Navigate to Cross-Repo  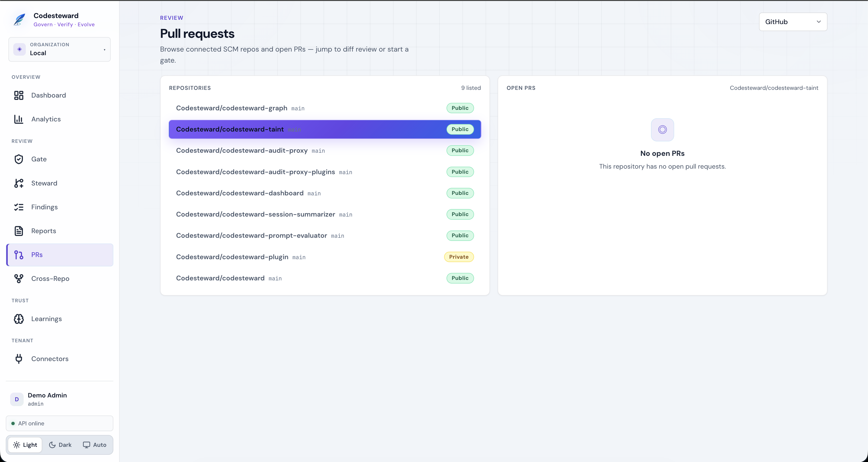pyautogui.click(x=60, y=279)
